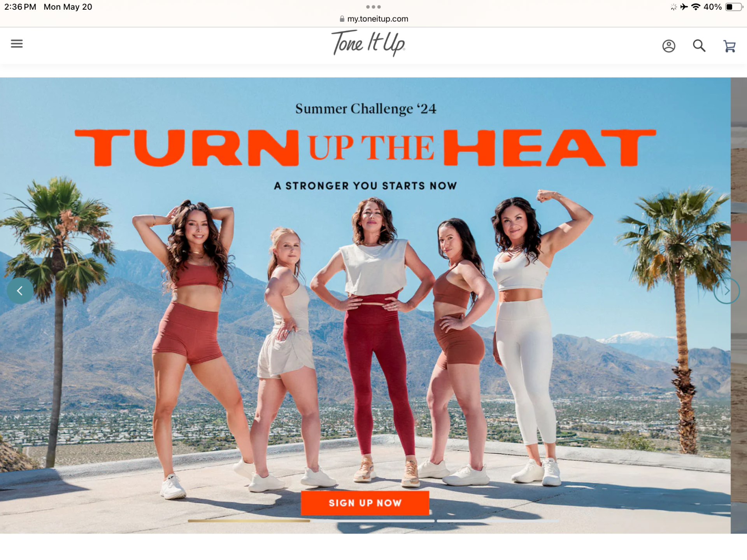
Task: Select the first carousel progress indicator
Action: tap(249, 521)
